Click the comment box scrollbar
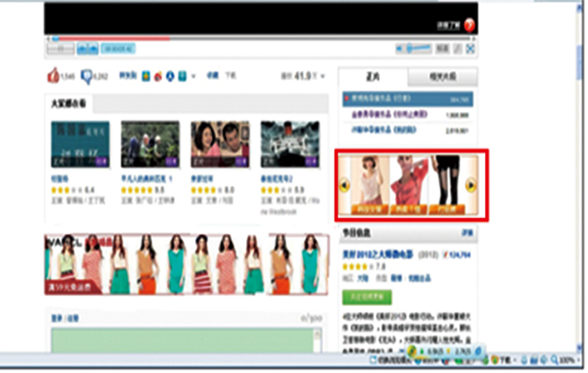The image size is (588, 373). tap(317, 341)
